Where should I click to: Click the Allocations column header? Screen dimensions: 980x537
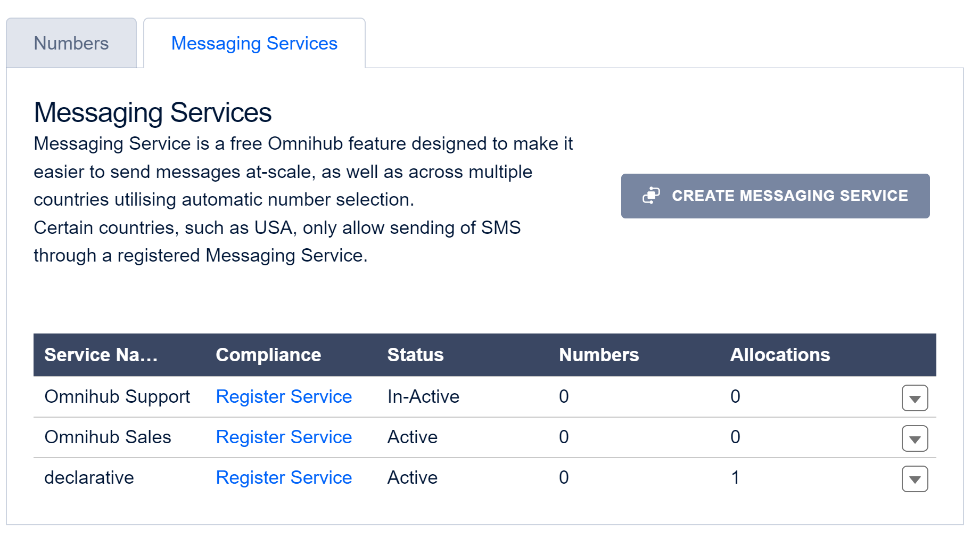coord(780,355)
